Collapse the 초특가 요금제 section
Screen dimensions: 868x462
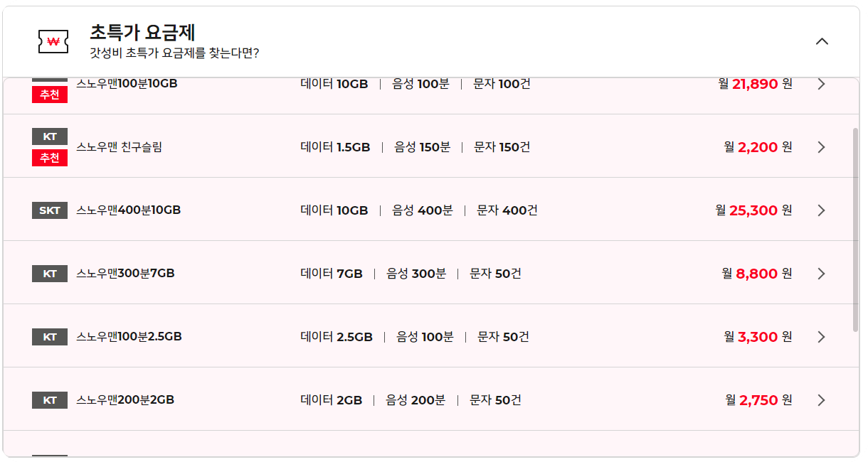click(x=822, y=41)
